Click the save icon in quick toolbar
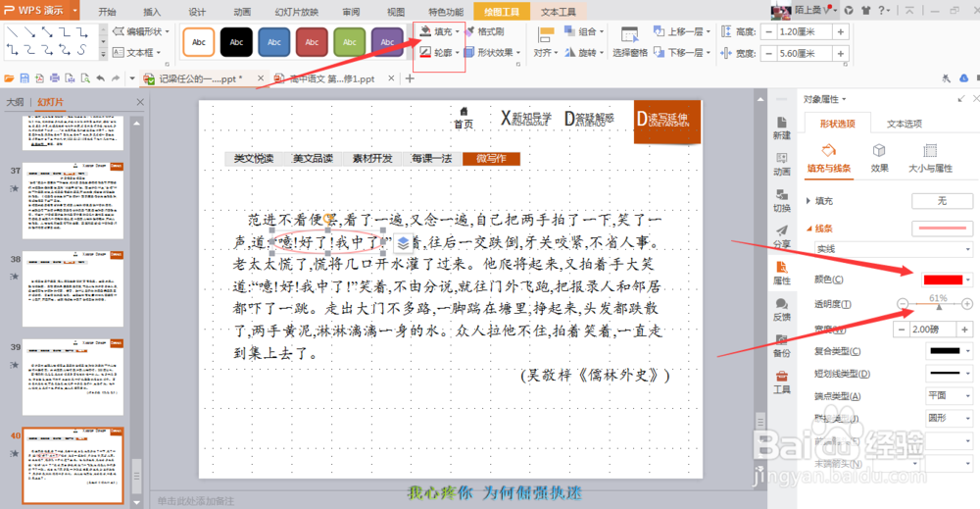 24,78
